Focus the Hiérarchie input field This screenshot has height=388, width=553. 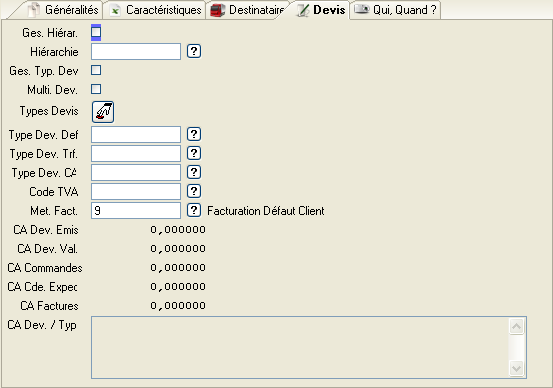tap(136, 51)
